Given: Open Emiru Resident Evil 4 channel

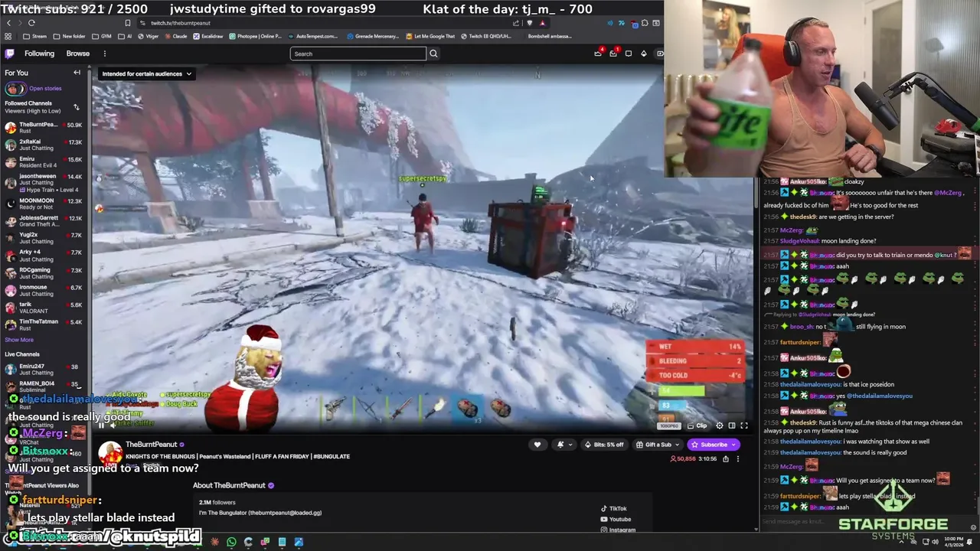Looking at the screenshot, I should pyautogui.click(x=44, y=162).
